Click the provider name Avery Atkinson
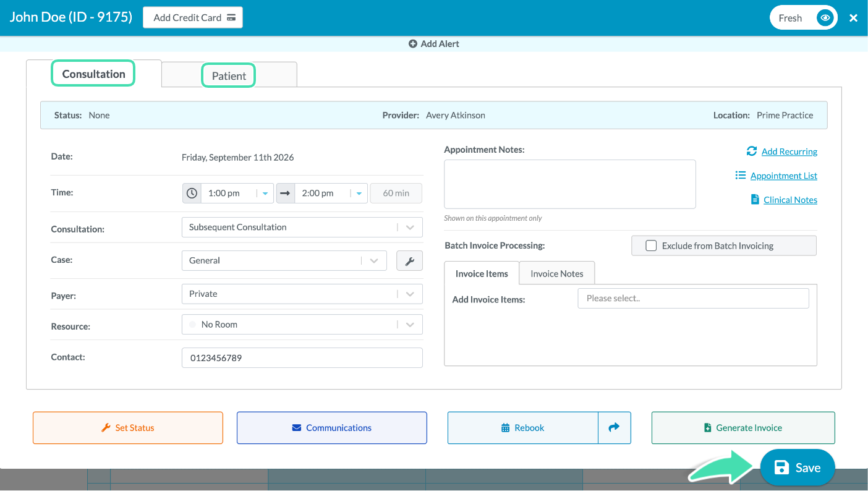 [x=456, y=115]
